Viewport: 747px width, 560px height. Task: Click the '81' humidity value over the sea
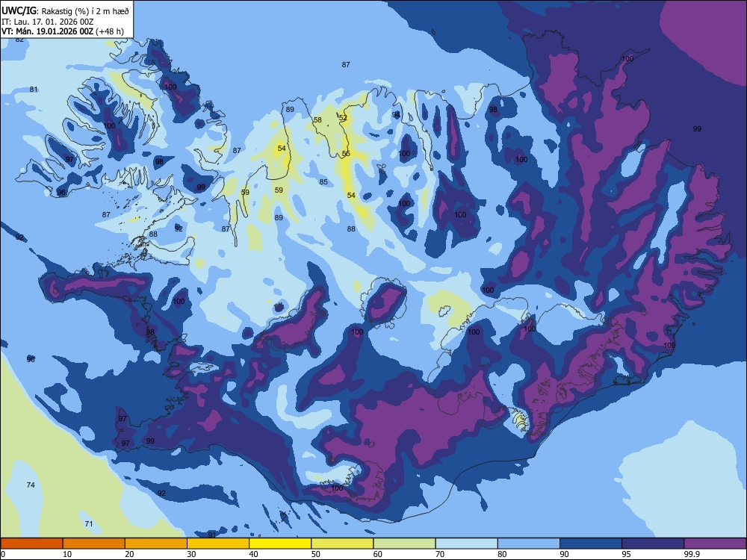coord(34,89)
